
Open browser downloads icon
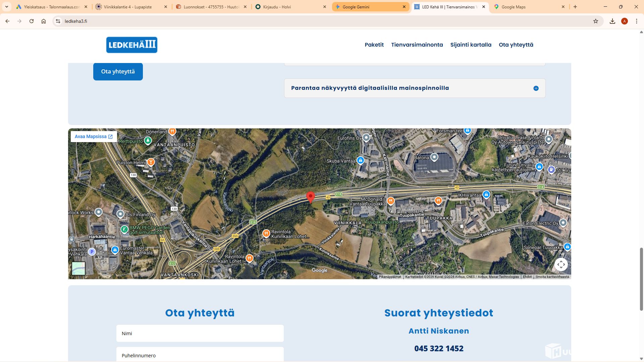612,21
